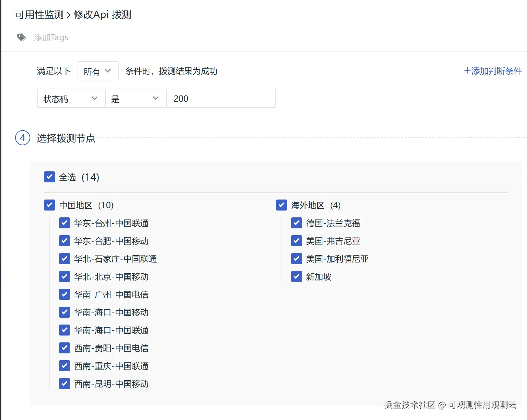The height and width of the screenshot is (420, 527).
Task: Expand the 状态码 type dropdown
Action: coord(71,99)
